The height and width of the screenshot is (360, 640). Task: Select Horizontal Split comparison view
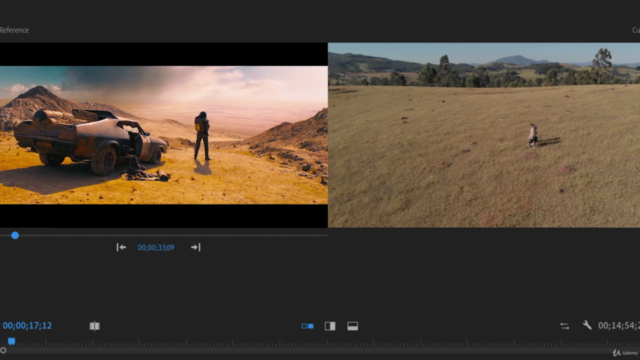pyautogui.click(x=353, y=326)
